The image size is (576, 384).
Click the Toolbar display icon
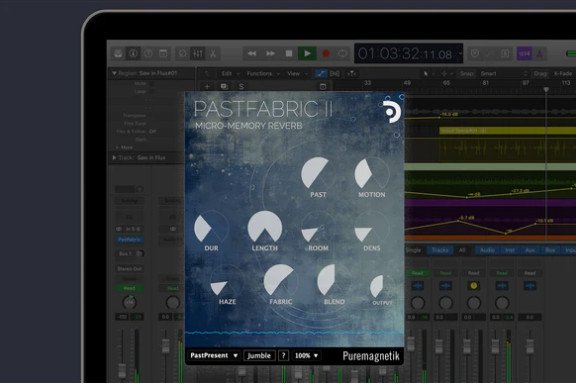coord(163,54)
